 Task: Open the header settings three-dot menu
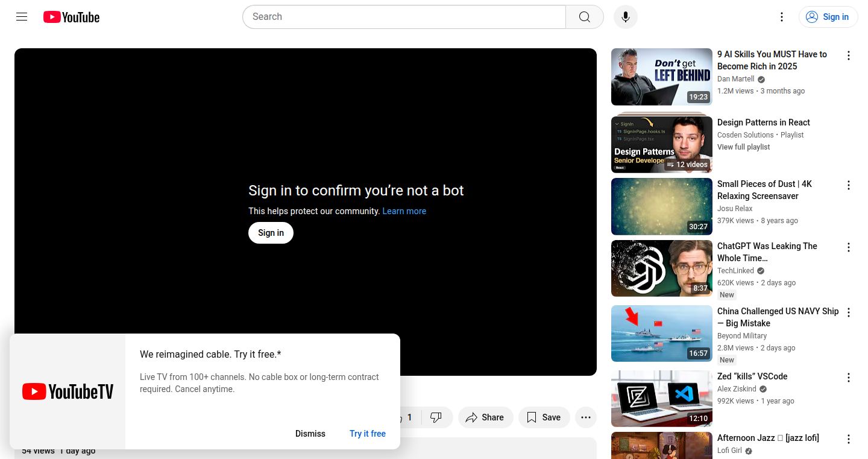tap(782, 17)
